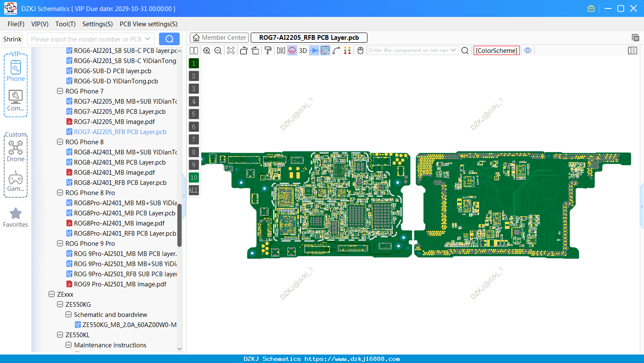644x363 pixels.
Task: Collapse the left panel using the splitter arrow
Action: click(184, 196)
